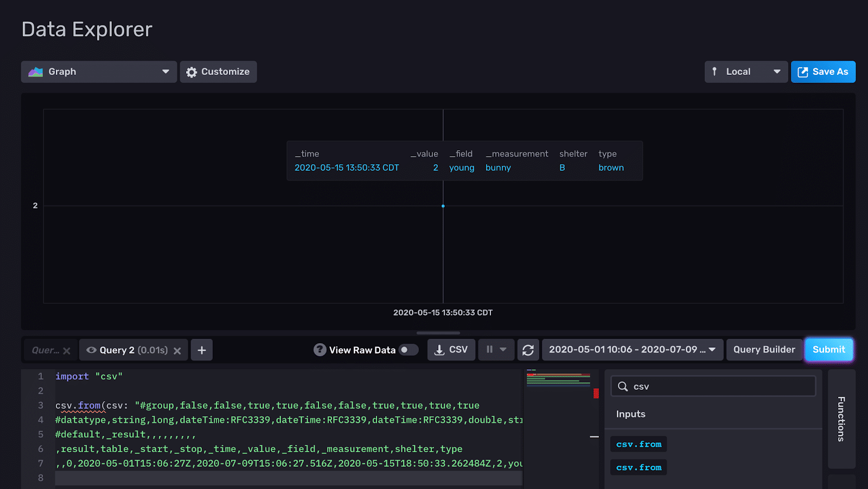Open the Graph visualization type dropdown

pos(99,72)
